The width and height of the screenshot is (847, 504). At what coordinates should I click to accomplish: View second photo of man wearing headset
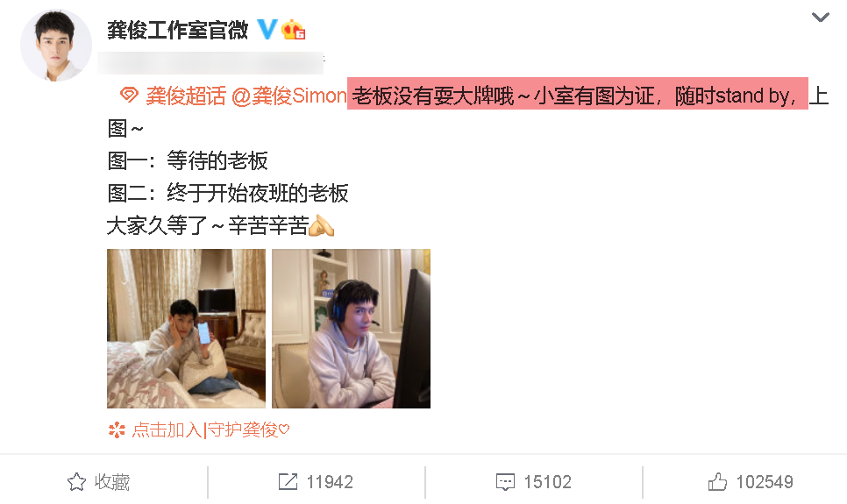351,329
